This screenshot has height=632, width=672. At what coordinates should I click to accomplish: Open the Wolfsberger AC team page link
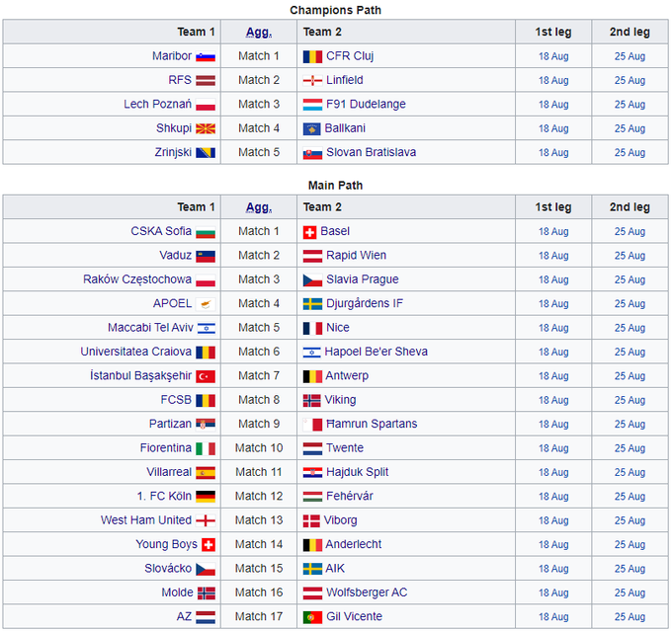pyautogui.click(x=367, y=592)
